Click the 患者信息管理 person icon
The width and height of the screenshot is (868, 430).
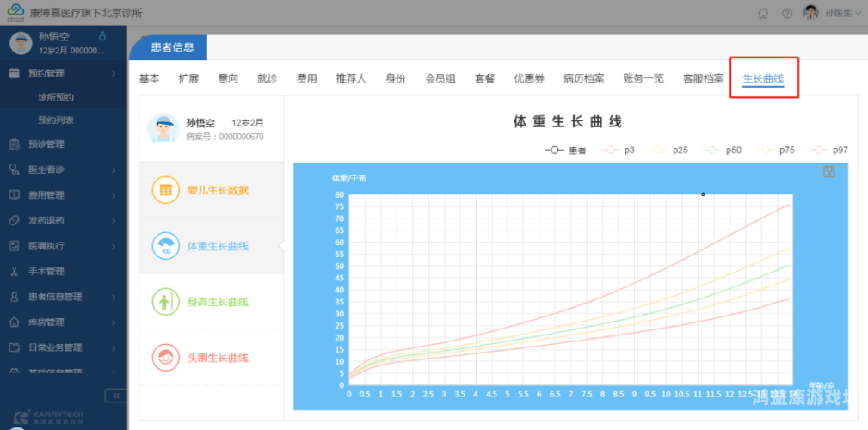coord(15,298)
